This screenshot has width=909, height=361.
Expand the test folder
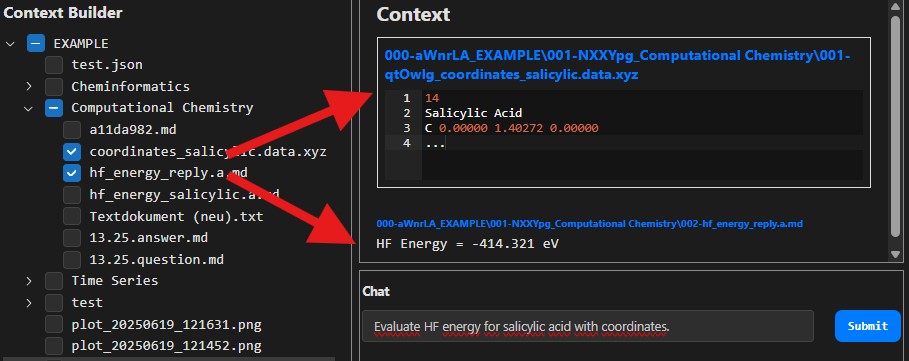point(28,302)
